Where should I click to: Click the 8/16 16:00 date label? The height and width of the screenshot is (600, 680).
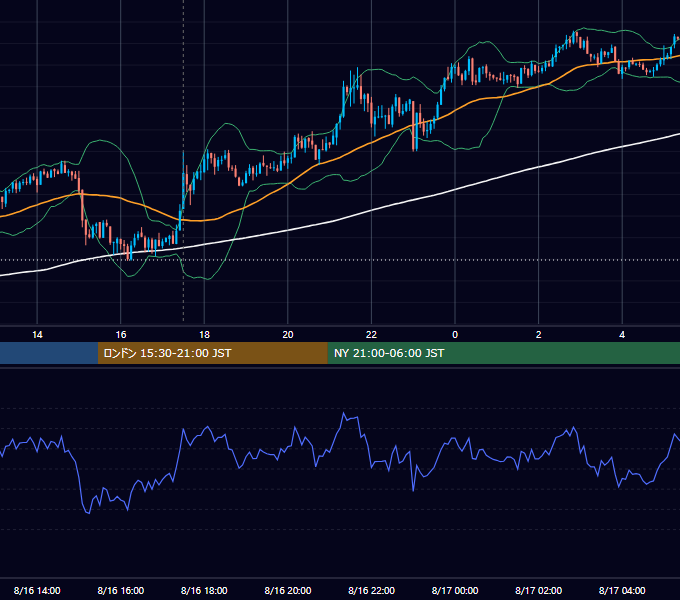coord(121,590)
